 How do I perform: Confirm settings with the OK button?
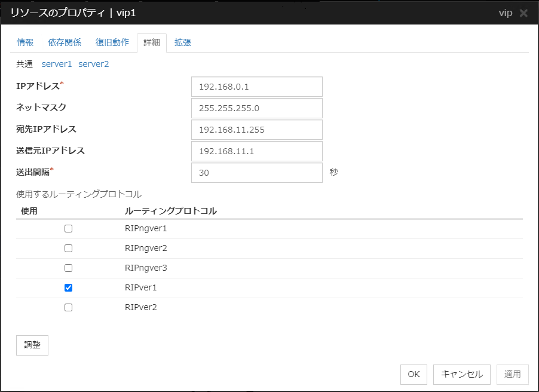[414, 374]
